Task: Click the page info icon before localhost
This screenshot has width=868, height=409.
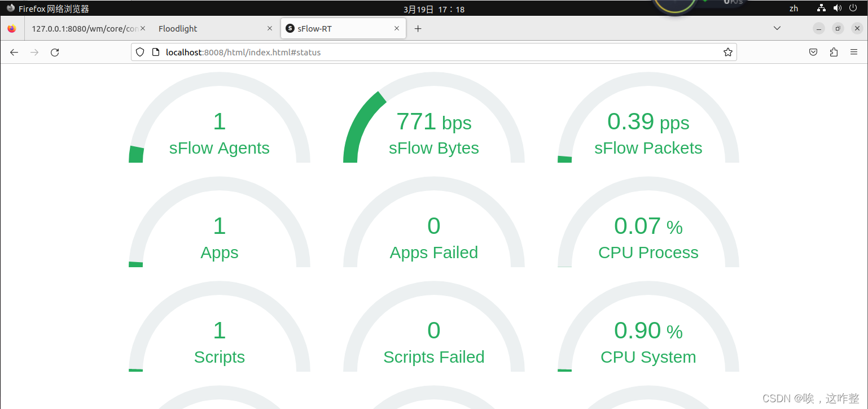Action: (156, 52)
